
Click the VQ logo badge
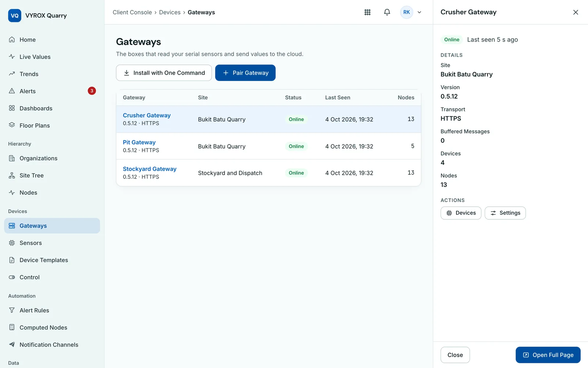tap(15, 15)
